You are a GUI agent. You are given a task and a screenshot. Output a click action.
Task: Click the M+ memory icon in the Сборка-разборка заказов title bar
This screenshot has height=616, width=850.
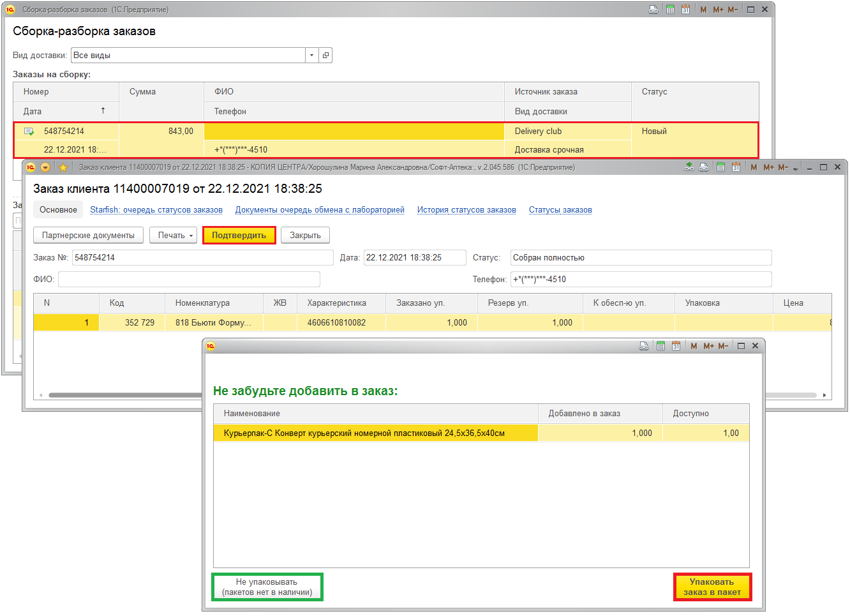[718, 10]
